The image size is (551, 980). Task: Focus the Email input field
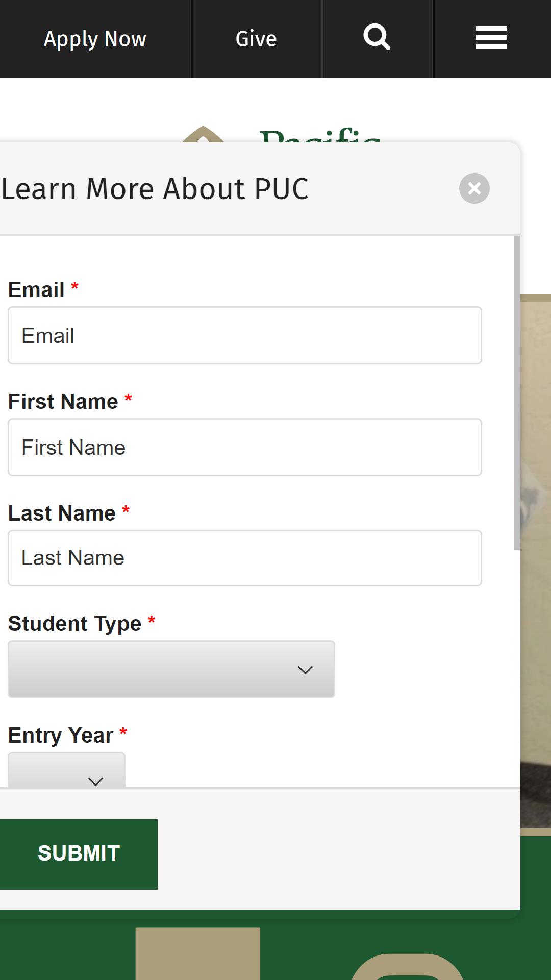point(245,335)
